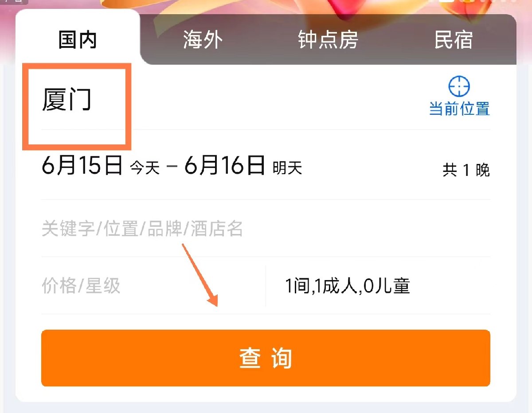Open the 海外 overseas tab
The width and height of the screenshot is (532, 413).
pyautogui.click(x=203, y=40)
